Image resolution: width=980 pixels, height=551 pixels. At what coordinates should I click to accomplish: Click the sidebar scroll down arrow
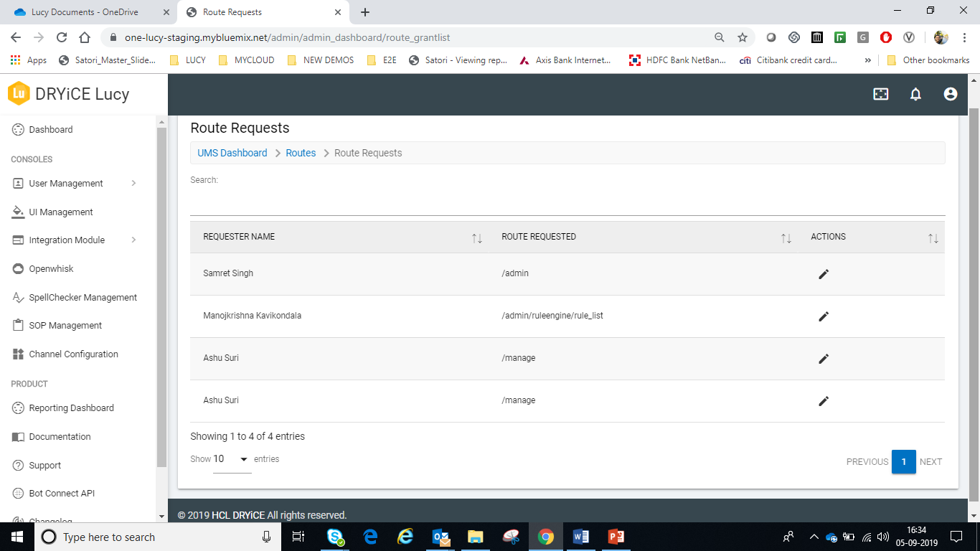[x=161, y=517]
